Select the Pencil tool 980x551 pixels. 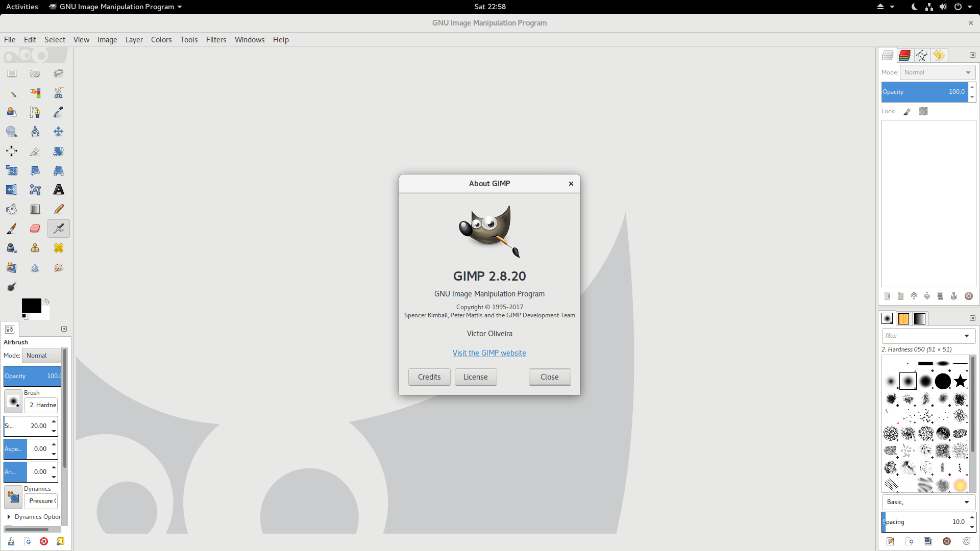pyautogui.click(x=59, y=209)
